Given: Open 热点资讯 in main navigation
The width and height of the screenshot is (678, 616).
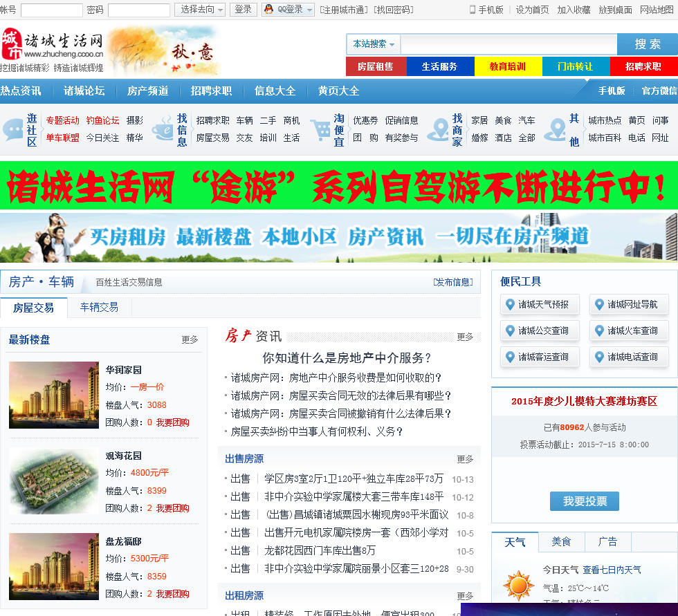Looking at the screenshot, I should (x=20, y=91).
